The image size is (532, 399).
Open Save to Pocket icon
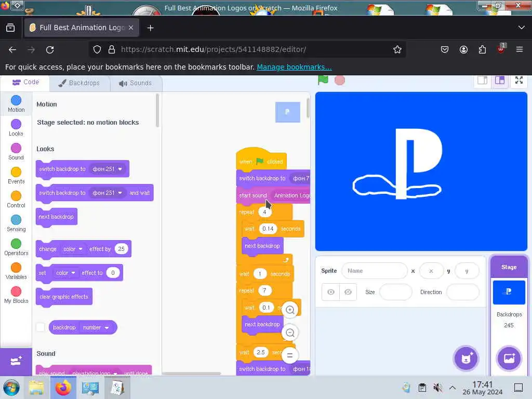coord(445,50)
